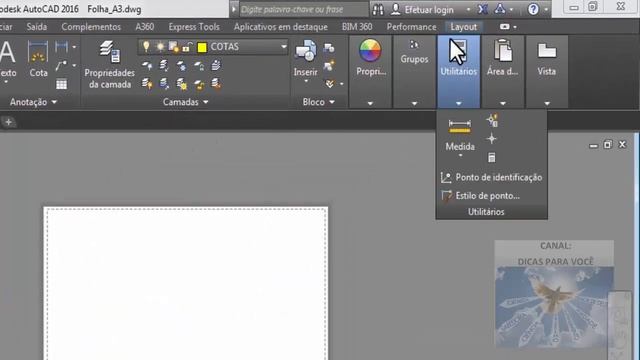Expand the Medida dropdown arrow
Screen dimensions: 640x360
pos(460,156)
